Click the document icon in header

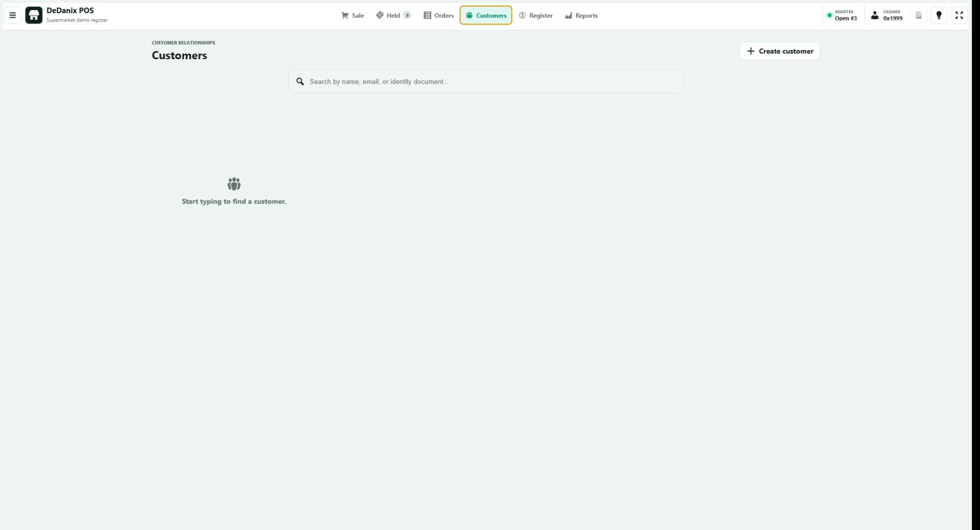[919, 15]
